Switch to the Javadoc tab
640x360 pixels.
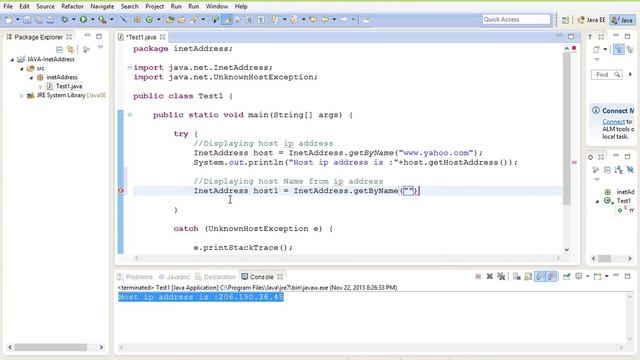pyautogui.click(x=174, y=277)
